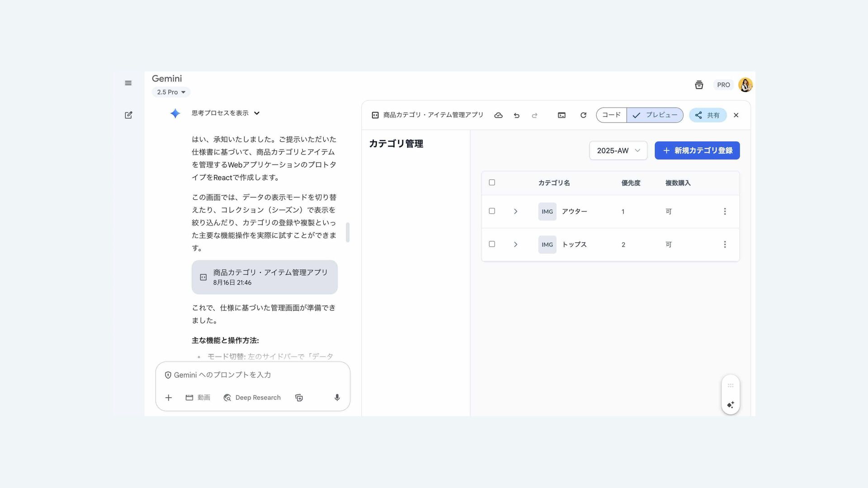
Task: Open the 2025-AW collection dropdown
Action: [618, 150]
